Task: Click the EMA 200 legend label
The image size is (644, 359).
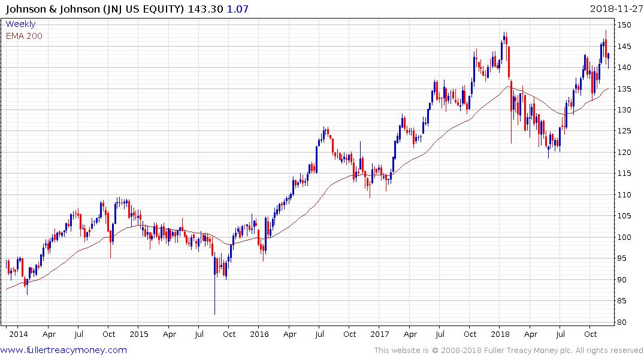Action: click(x=24, y=36)
